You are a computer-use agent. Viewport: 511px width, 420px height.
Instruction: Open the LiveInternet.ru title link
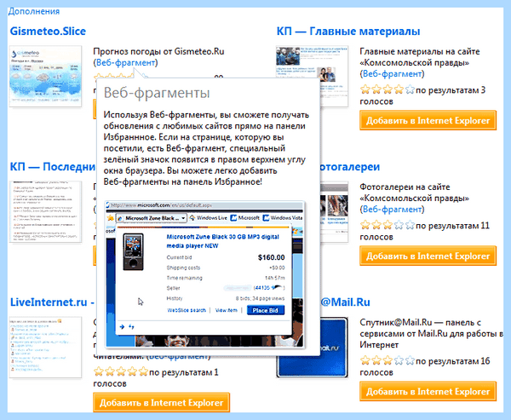tap(52, 302)
